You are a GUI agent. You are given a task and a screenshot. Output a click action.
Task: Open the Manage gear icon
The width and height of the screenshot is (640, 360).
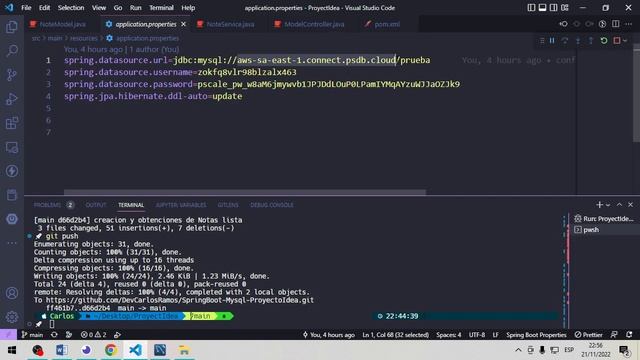[x=12, y=317]
